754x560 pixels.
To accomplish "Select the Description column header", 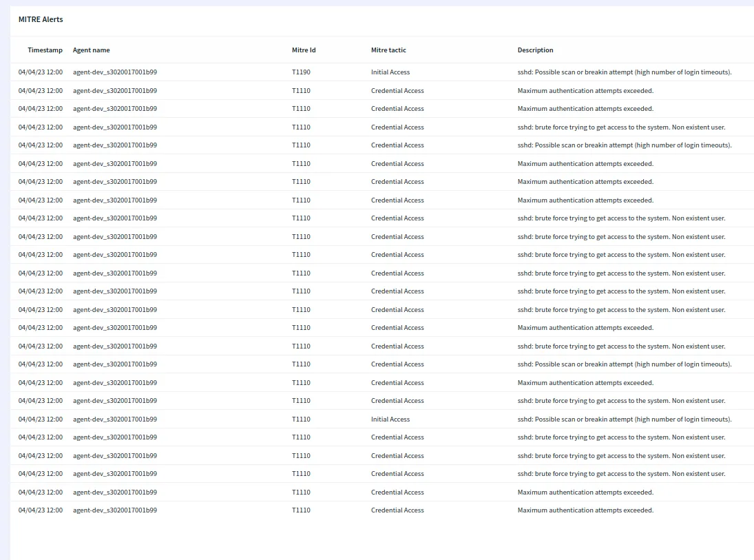I will pos(535,50).
